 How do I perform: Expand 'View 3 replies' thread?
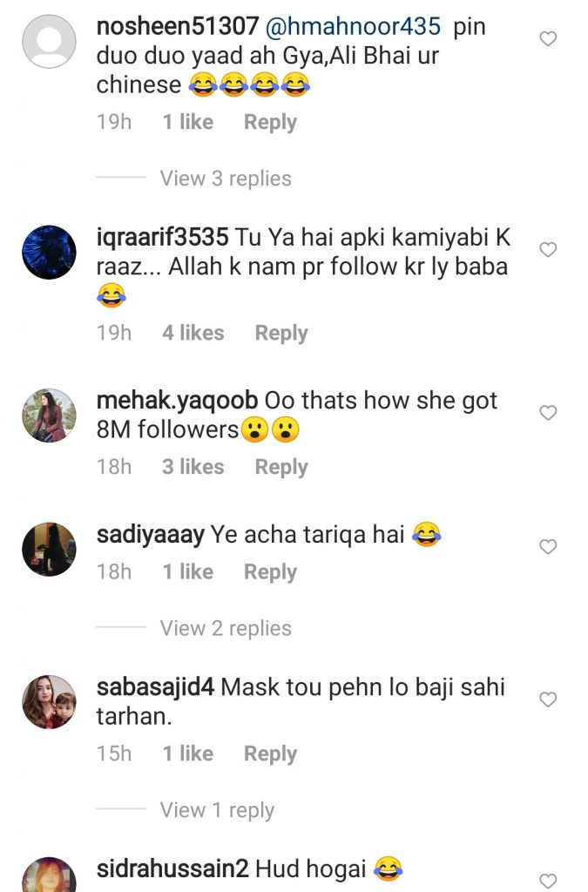point(225,179)
